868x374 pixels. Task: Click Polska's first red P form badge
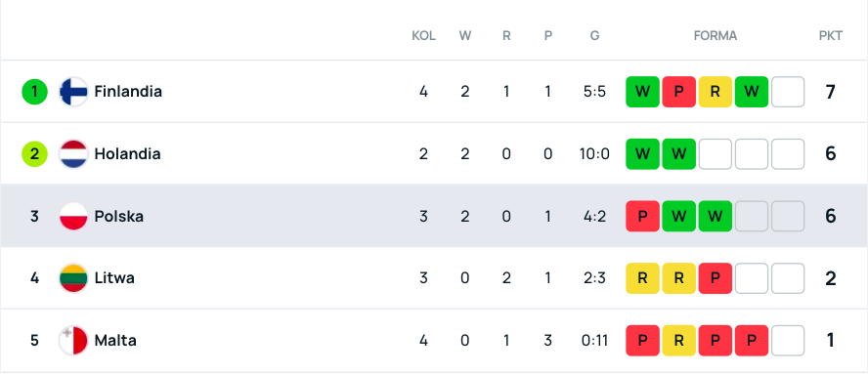click(643, 216)
